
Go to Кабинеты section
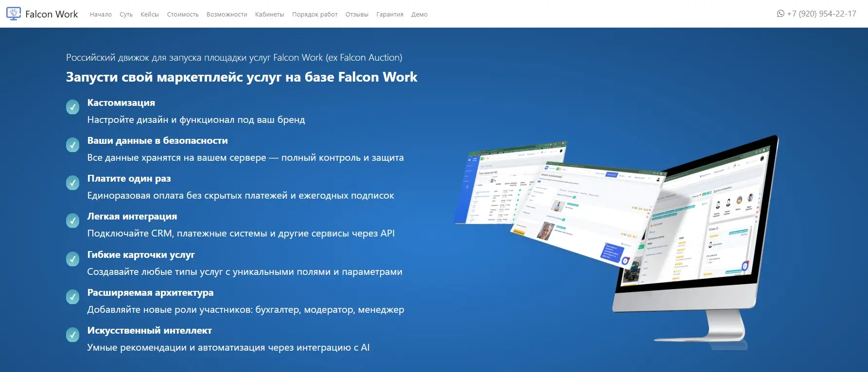[270, 15]
